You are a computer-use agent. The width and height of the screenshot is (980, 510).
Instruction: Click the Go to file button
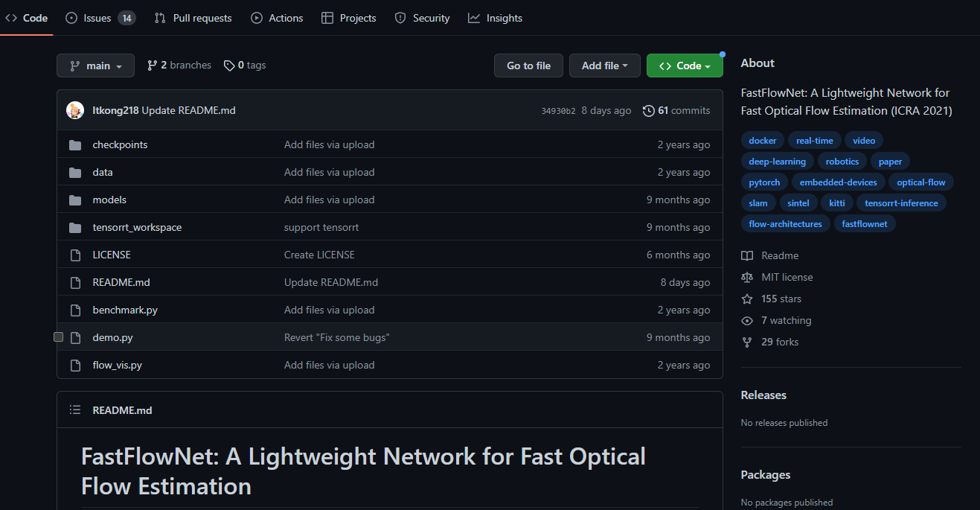point(528,66)
